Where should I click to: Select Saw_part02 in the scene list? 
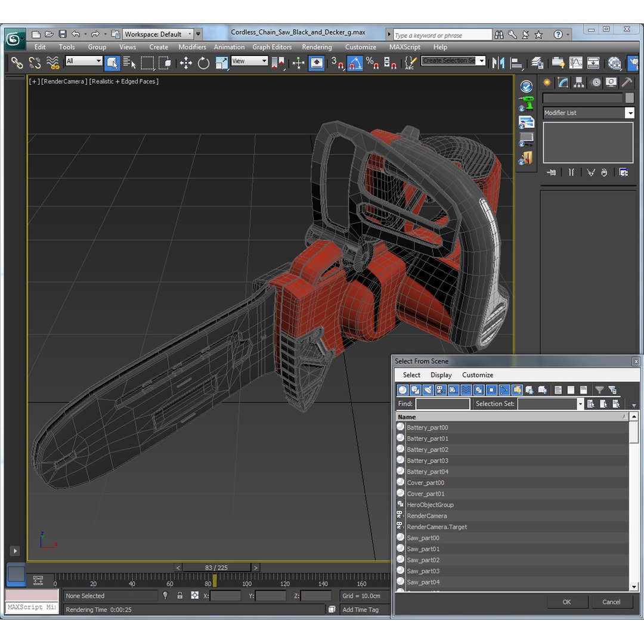(512, 560)
